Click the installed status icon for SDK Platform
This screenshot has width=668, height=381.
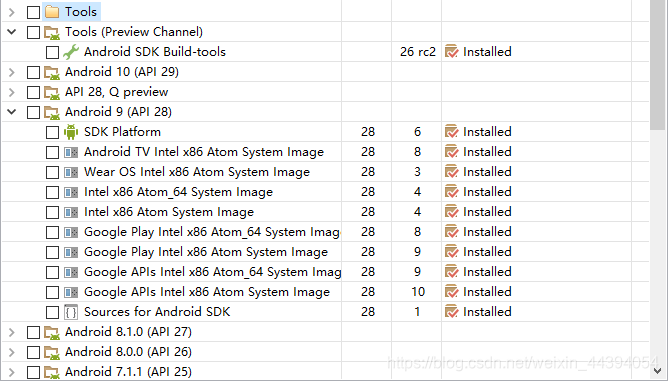click(x=452, y=132)
